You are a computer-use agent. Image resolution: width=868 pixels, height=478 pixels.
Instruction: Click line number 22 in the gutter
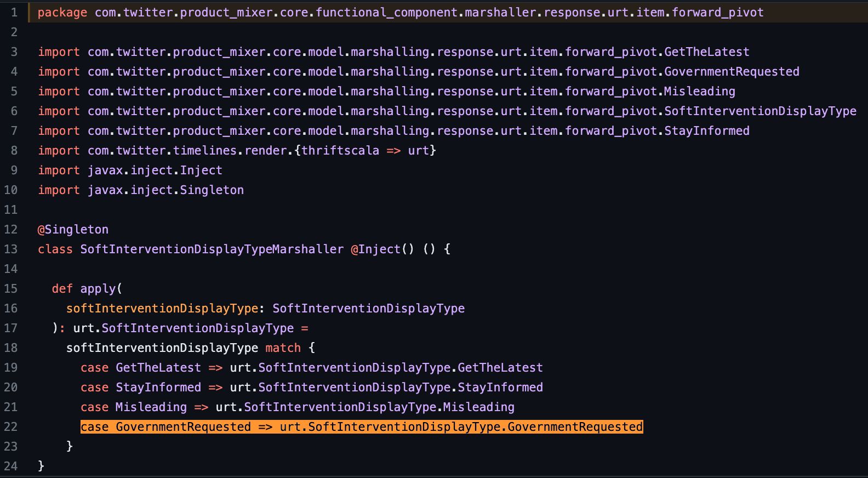click(x=11, y=427)
